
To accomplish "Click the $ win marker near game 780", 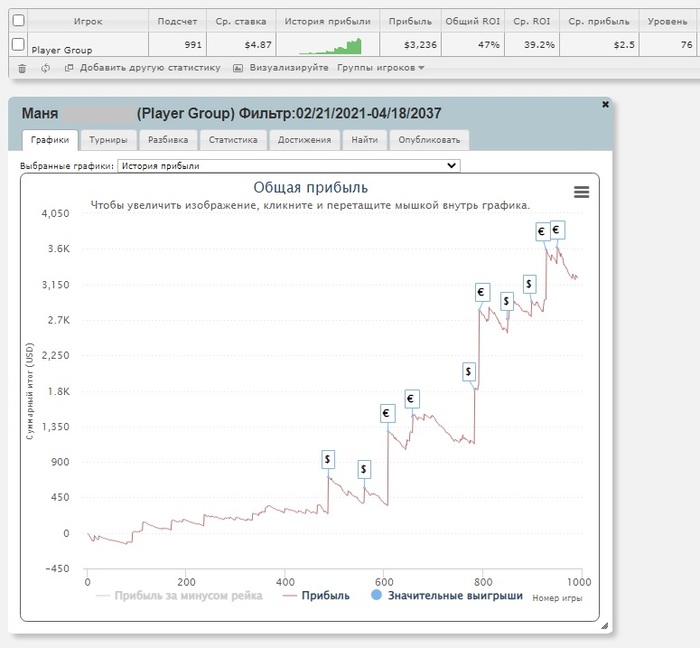I will point(469,371).
